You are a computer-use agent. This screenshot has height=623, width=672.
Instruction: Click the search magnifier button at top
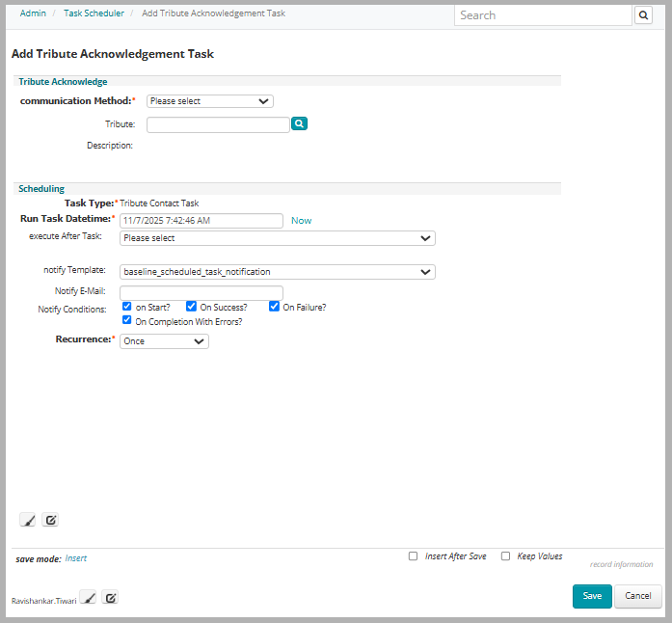643,15
